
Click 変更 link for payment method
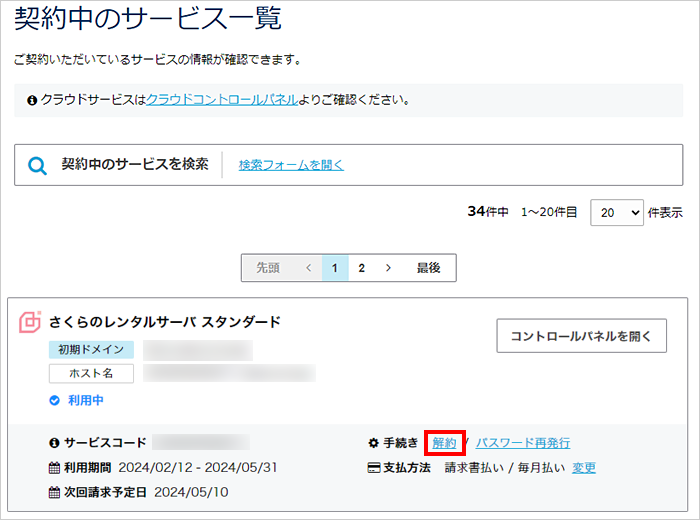[x=584, y=468]
